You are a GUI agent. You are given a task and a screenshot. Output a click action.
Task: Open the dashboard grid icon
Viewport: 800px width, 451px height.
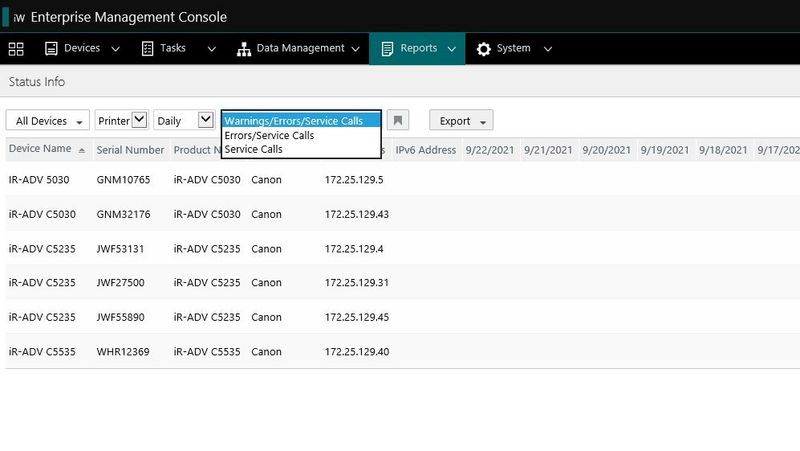pyautogui.click(x=16, y=49)
